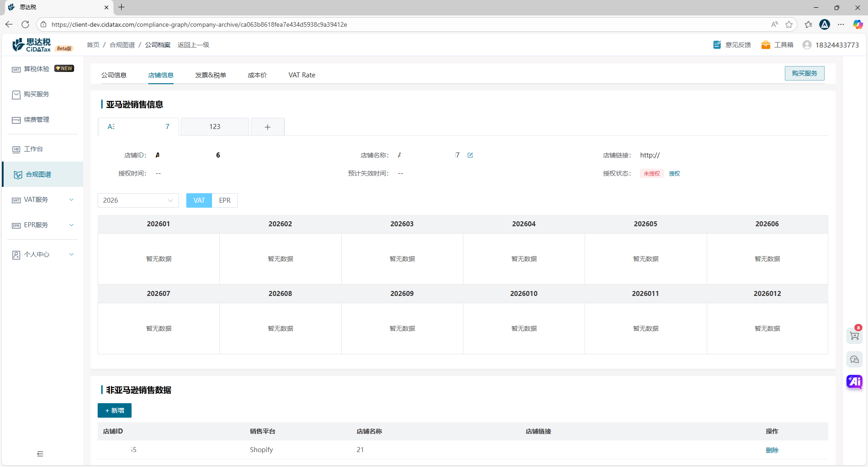Select the VAT toggle option
868x467 pixels.
tap(199, 200)
